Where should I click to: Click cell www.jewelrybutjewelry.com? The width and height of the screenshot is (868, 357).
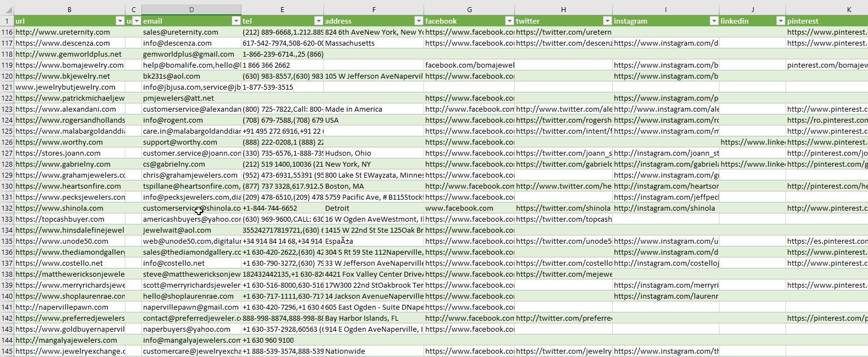(x=70, y=87)
